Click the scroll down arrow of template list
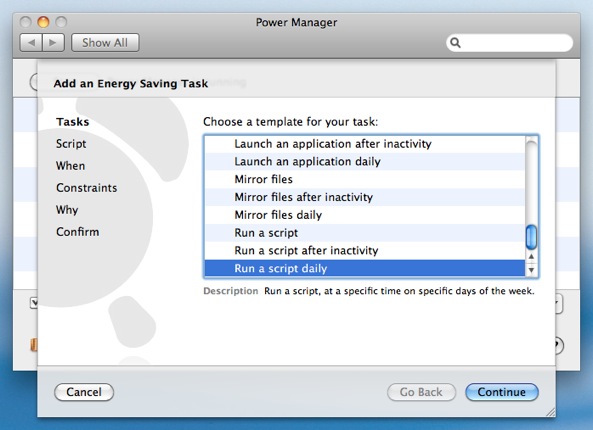This screenshot has width=593, height=430. (531, 270)
